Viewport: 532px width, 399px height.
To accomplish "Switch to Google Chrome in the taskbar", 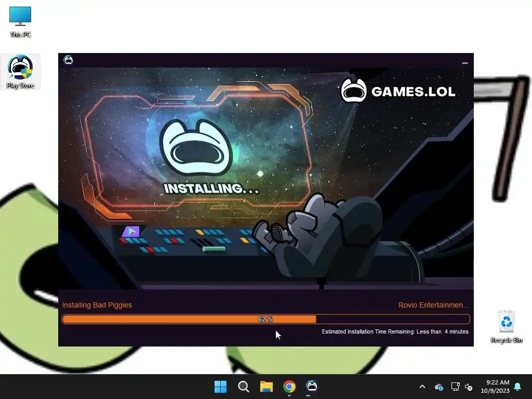I will coord(289,387).
